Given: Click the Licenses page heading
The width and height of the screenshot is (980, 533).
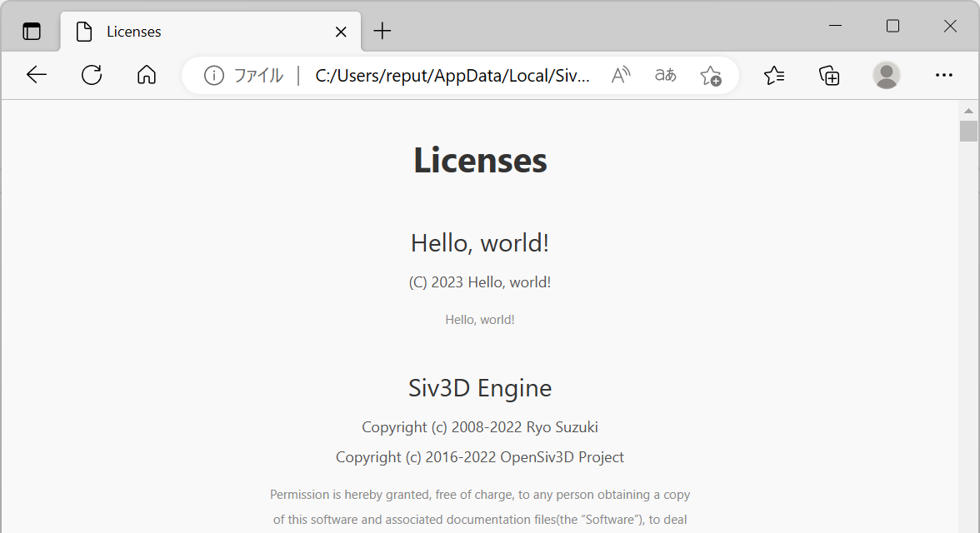Looking at the screenshot, I should point(480,160).
